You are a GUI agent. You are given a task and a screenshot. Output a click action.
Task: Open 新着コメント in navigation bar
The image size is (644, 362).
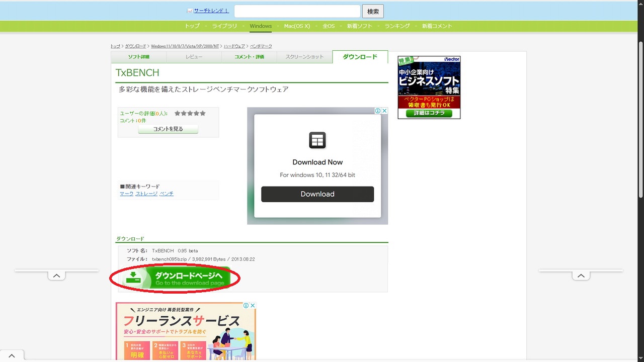pyautogui.click(x=437, y=26)
